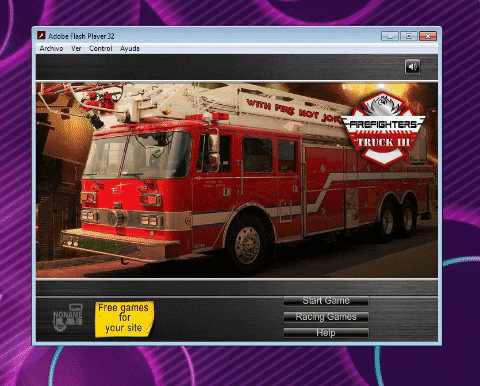Mute the game sound with the speaker icon
This screenshot has height=386, width=480.
[412, 67]
